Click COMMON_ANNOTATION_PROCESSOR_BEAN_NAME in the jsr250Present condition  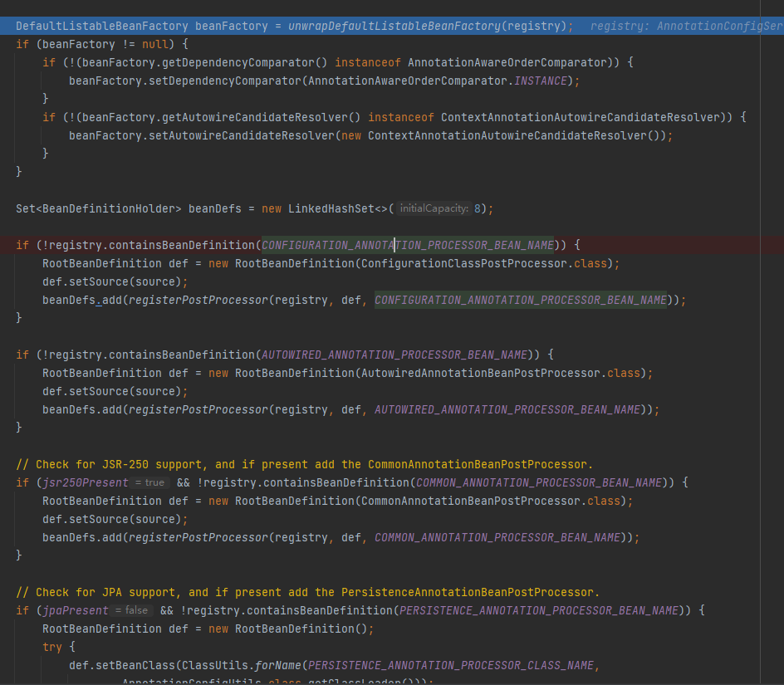539,483
